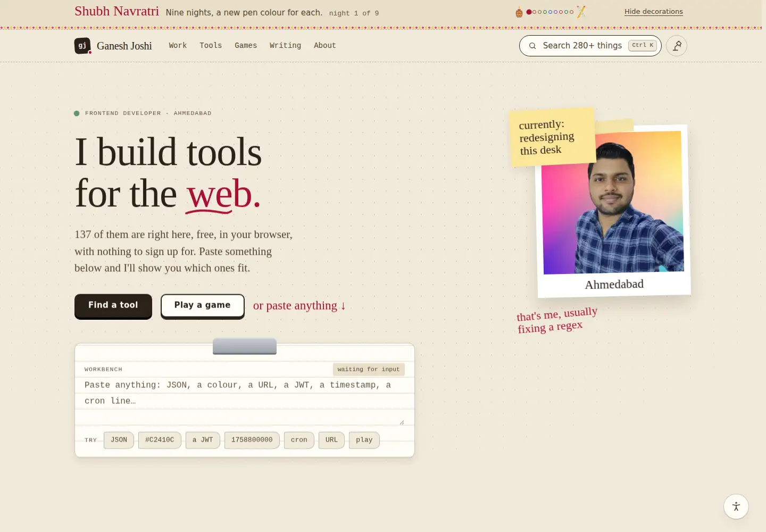This screenshot has height=532, width=766.
Task: Click Hide decorations link
Action: [654, 12]
